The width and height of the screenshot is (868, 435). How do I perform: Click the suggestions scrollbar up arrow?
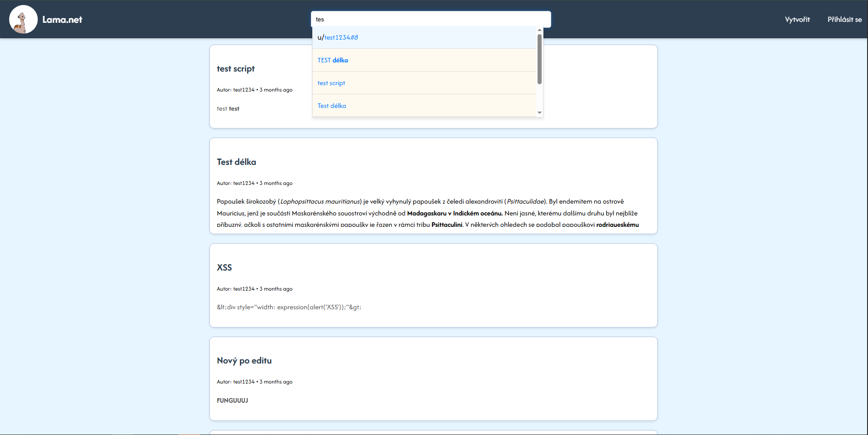539,30
